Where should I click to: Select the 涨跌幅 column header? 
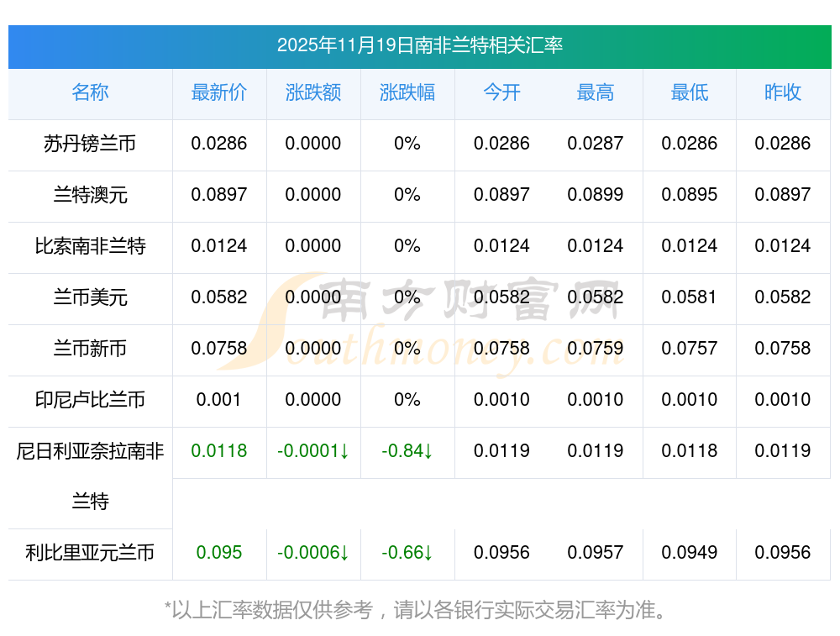tap(407, 92)
